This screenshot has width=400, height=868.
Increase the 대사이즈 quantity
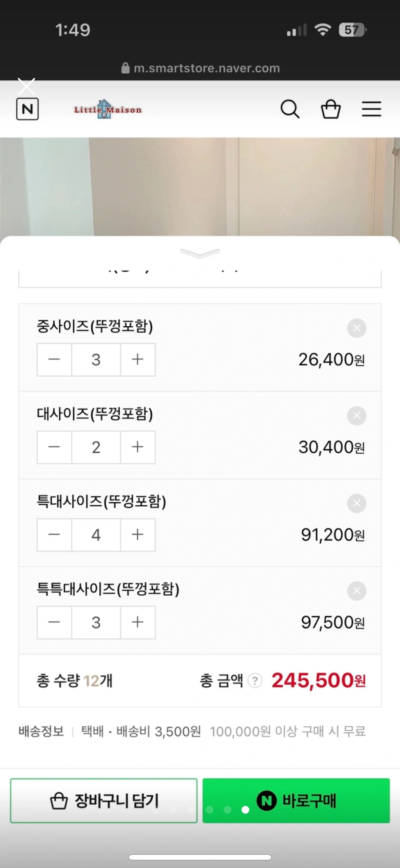click(x=138, y=447)
